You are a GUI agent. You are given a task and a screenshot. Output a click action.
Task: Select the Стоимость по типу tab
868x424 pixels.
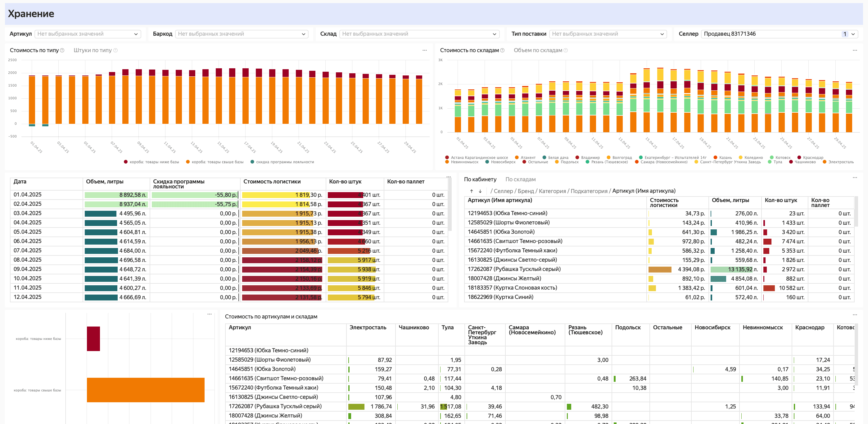click(34, 50)
